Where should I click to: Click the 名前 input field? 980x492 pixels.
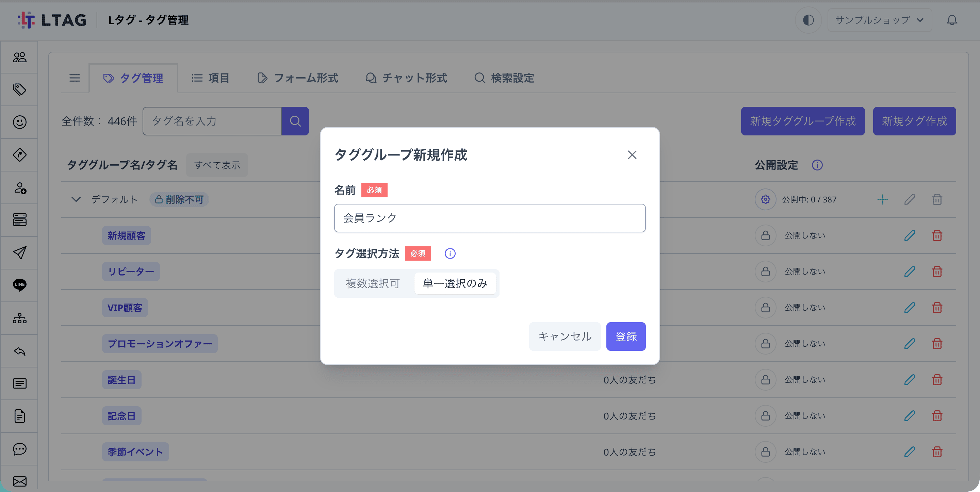(490, 218)
